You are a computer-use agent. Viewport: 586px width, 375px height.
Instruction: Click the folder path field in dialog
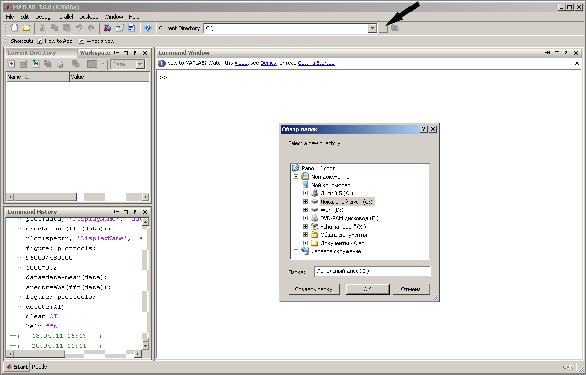pos(372,271)
